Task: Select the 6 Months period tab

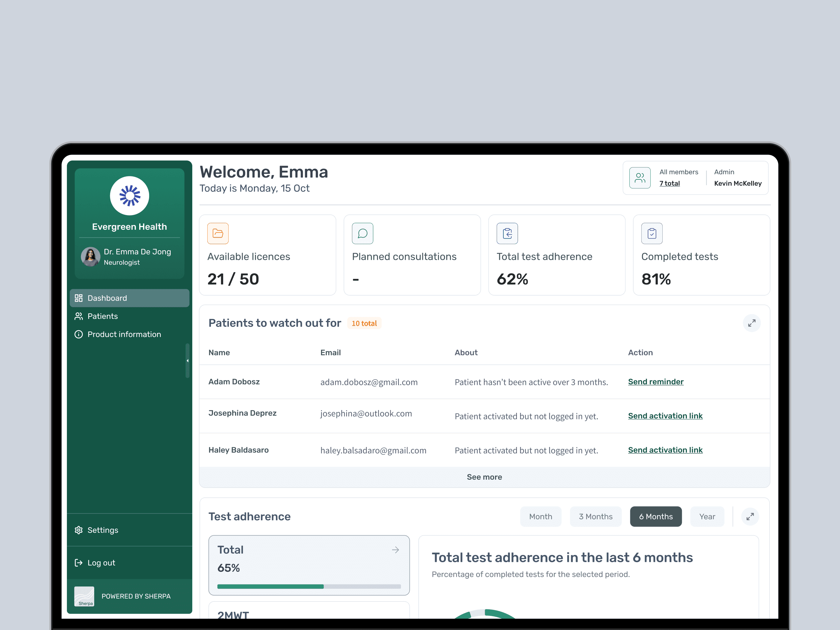Action: click(x=656, y=517)
